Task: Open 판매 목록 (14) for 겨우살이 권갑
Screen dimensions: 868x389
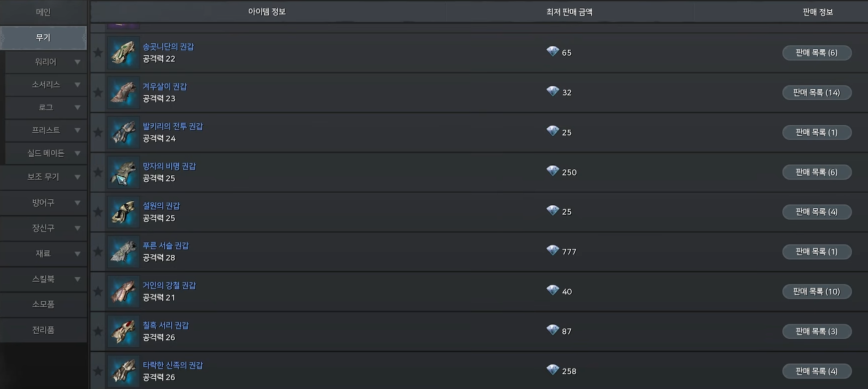Action: click(817, 92)
